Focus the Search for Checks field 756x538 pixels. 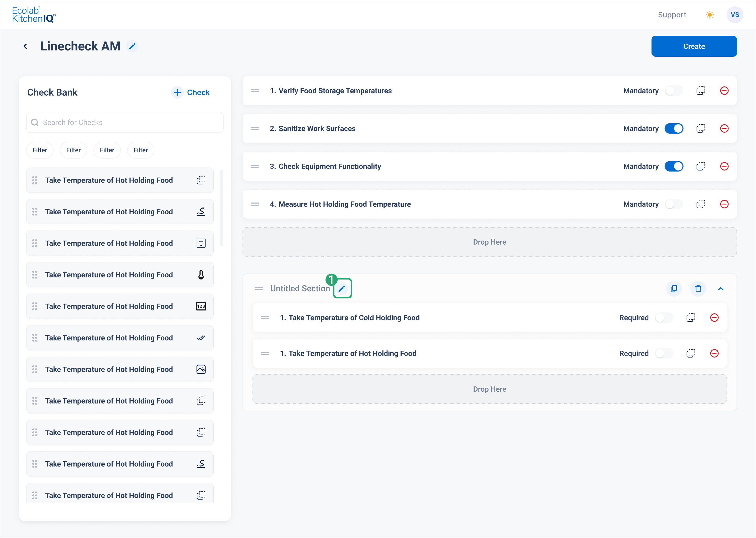125,122
